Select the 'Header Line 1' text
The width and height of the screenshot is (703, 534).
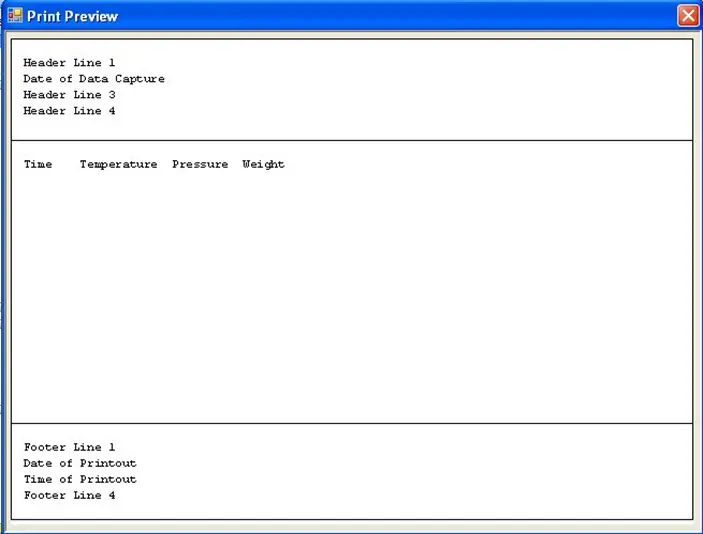click(69, 62)
